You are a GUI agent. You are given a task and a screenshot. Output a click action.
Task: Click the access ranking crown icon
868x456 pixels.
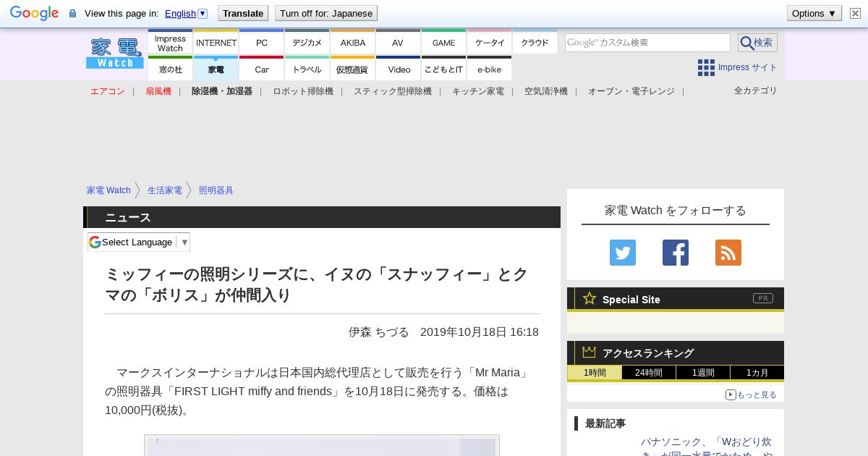(x=590, y=352)
